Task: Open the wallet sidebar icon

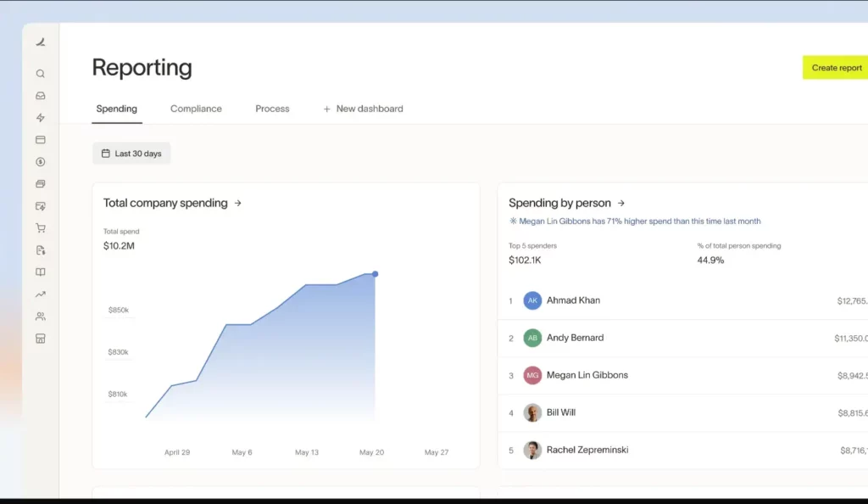Action: pos(40,183)
